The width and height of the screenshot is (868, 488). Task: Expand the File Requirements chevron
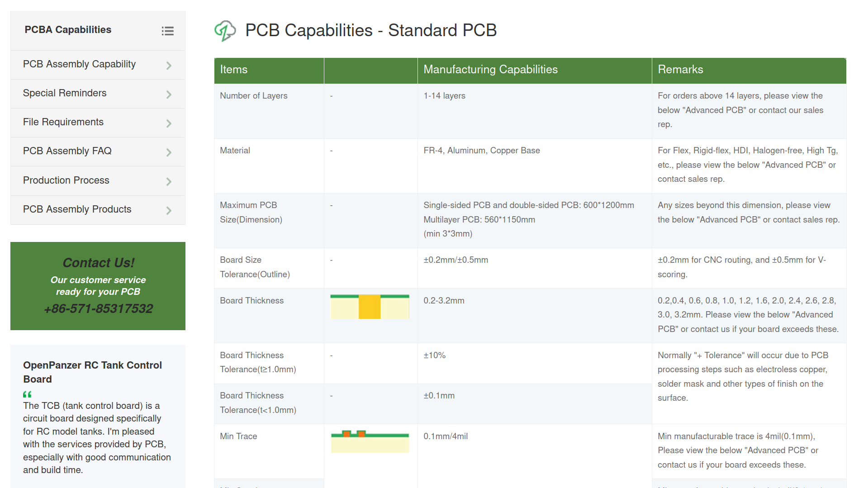point(169,123)
